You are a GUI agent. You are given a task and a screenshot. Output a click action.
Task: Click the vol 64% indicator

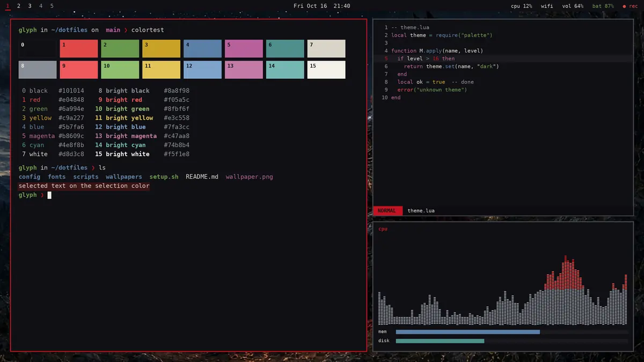coord(573,6)
